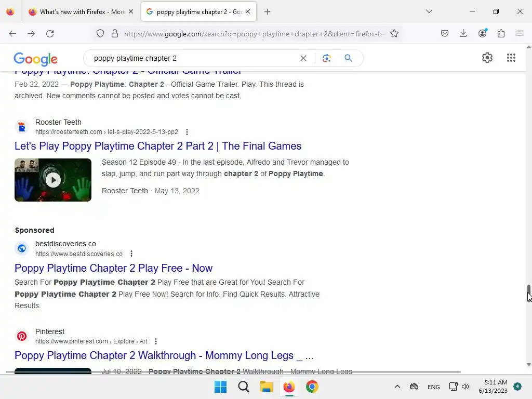
Task: Open the Google apps grid
Action: tap(511, 58)
